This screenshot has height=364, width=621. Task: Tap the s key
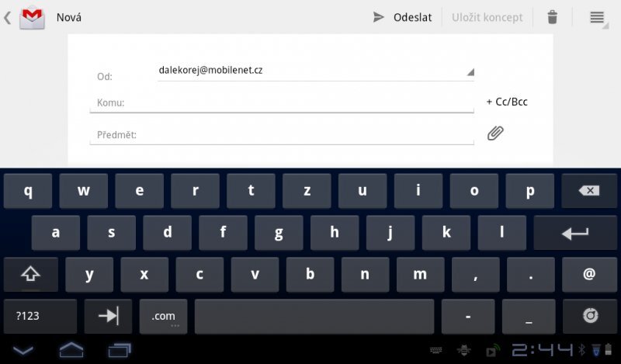click(112, 233)
